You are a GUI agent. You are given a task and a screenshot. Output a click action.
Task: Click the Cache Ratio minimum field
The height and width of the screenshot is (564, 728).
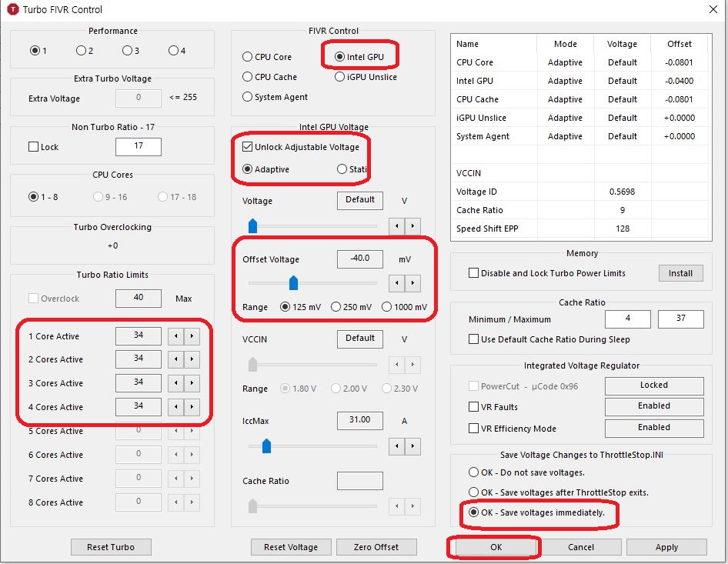(628, 319)
